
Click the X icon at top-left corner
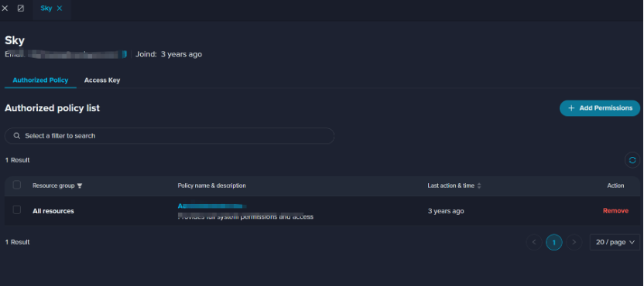click(5, 9)
